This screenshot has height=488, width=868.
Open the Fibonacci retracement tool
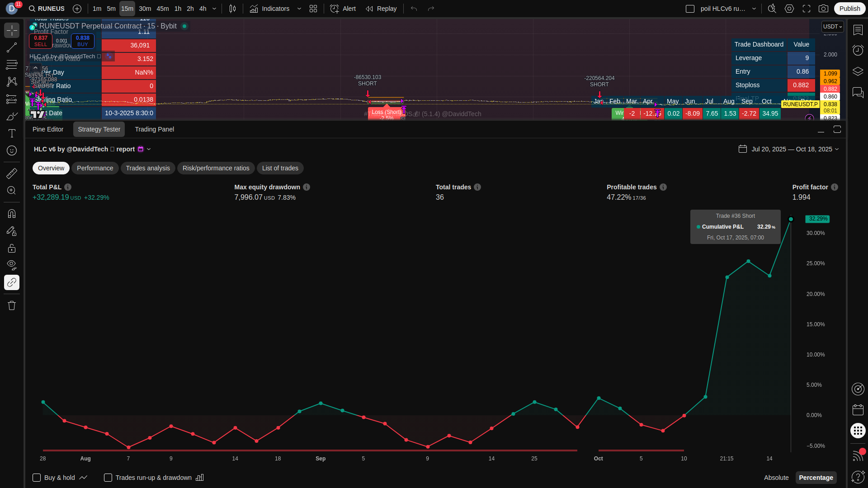(x=12, y=65)
